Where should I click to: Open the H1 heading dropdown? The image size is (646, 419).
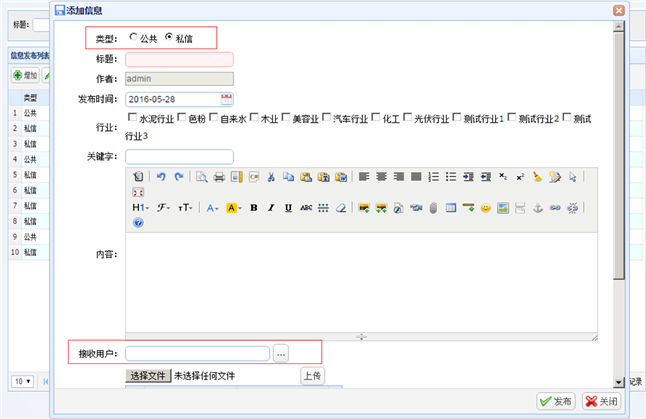(140, 208)
